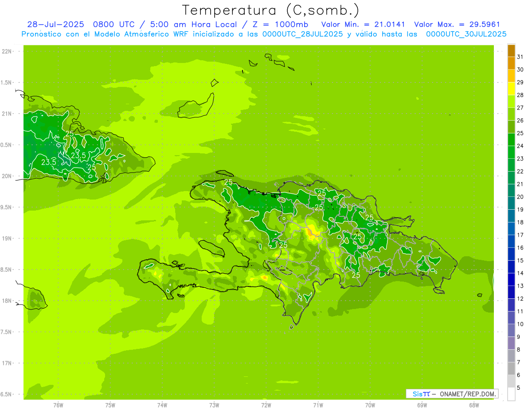Click the '19N' latitude label
The height and width of the screenshot is (411, 532).
(x=6, y=239)
